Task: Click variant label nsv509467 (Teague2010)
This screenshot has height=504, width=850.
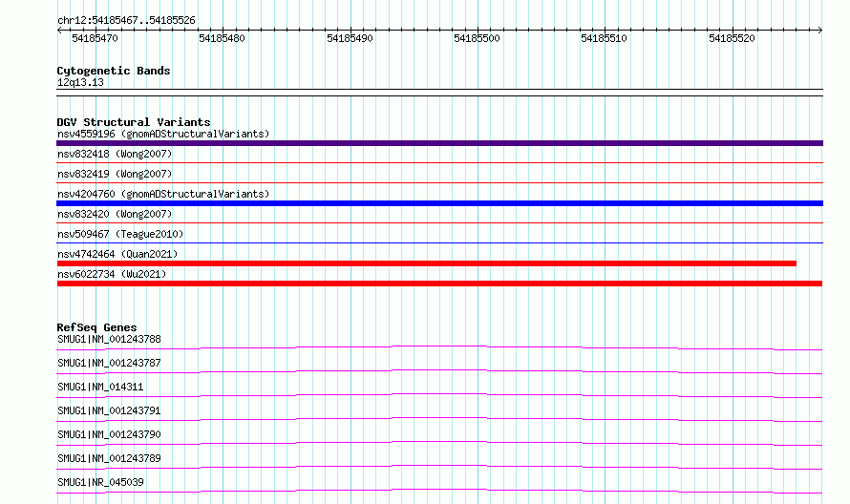Action: [x=120, y=234]
